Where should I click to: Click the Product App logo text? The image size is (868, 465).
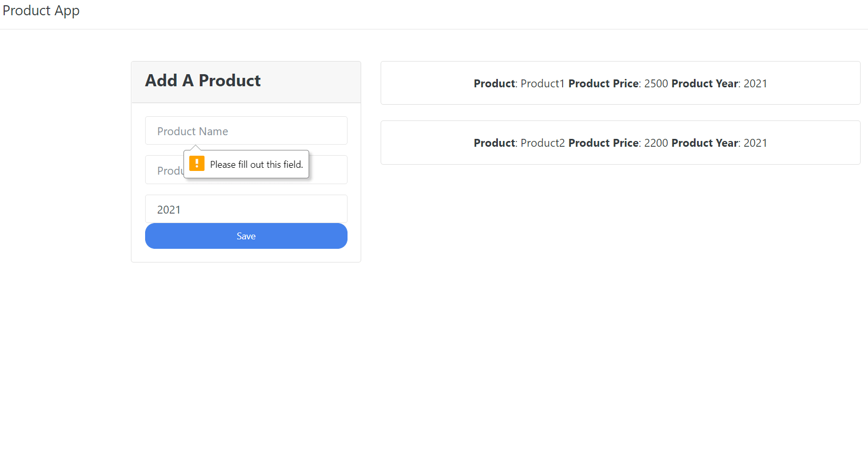(40, 11)
